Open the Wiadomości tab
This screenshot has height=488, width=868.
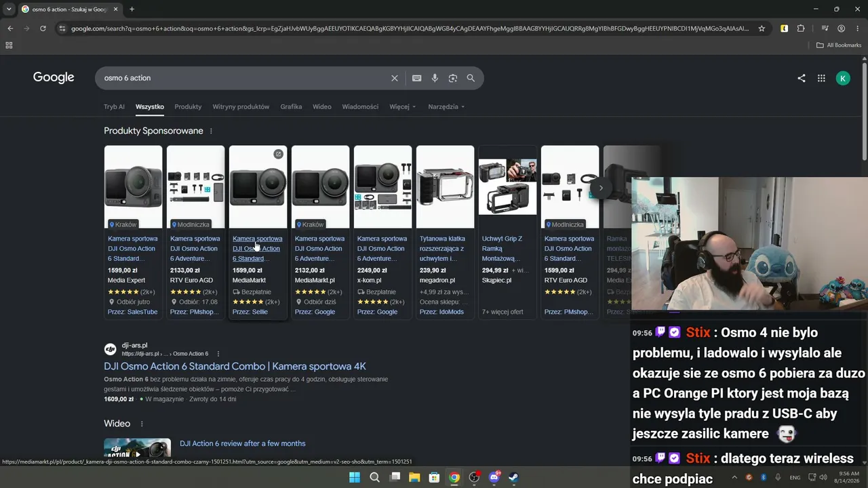click(360, 106)
